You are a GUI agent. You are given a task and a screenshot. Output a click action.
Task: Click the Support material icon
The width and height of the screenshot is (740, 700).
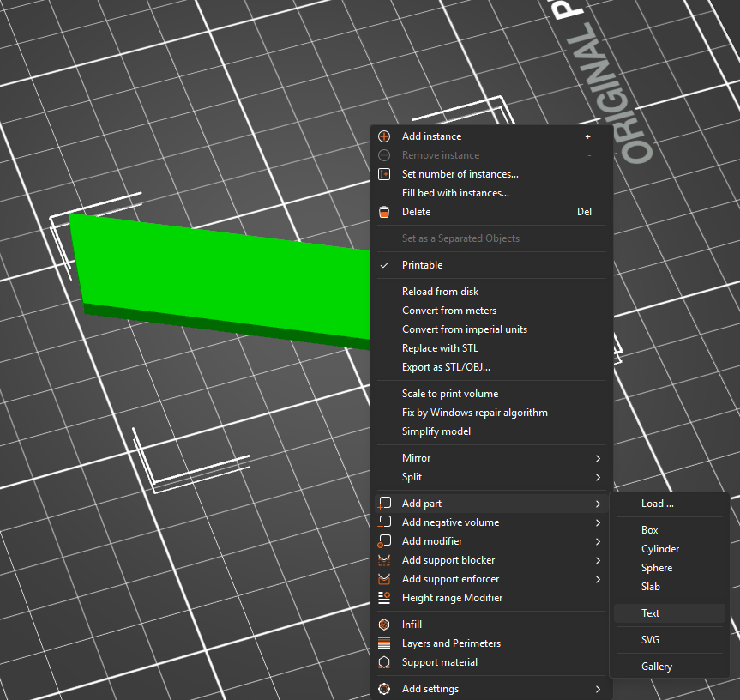point(384,662)
